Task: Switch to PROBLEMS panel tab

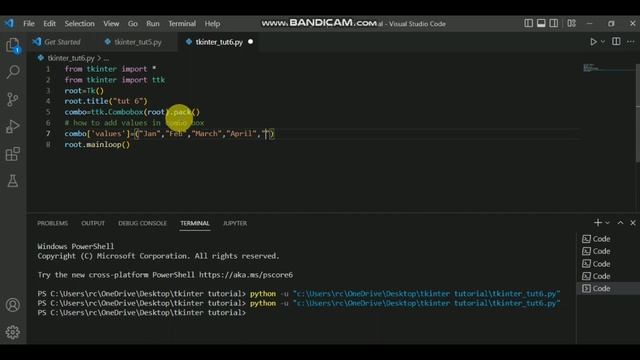Action: 53,223
